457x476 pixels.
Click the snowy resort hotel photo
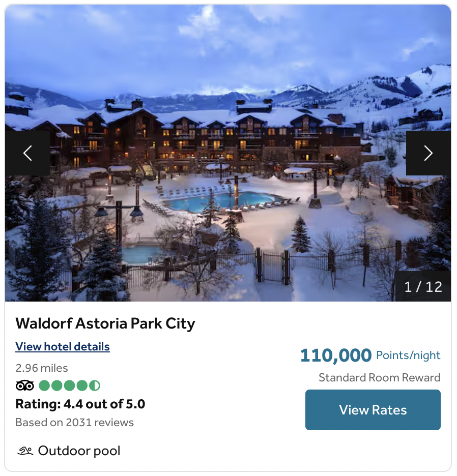228,153
